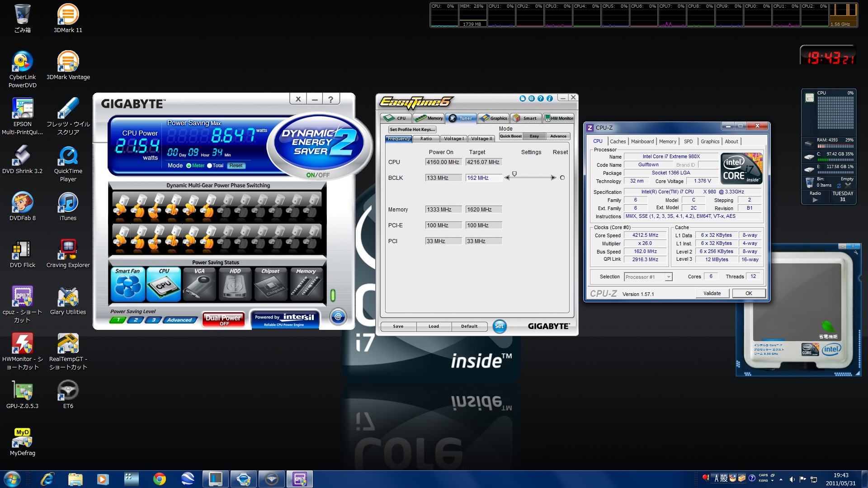
Task: Switch to the Smart tab in EasyTune6
Action: tap(526, 118)
